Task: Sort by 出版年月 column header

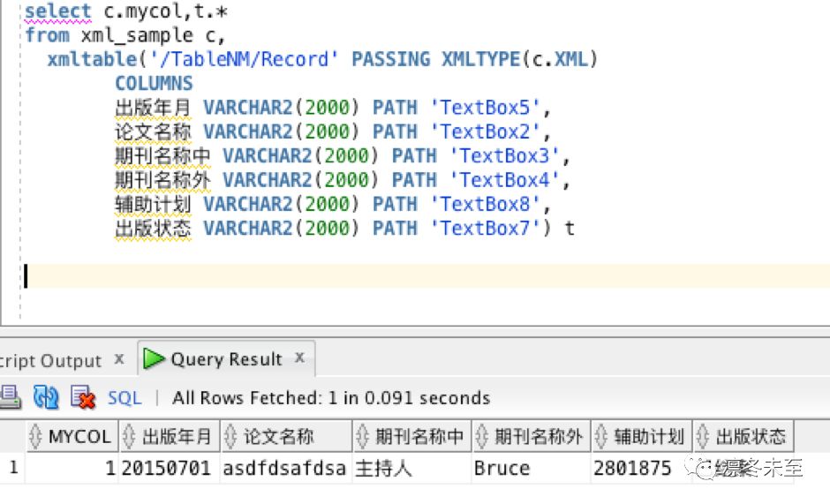Action: 170,437
